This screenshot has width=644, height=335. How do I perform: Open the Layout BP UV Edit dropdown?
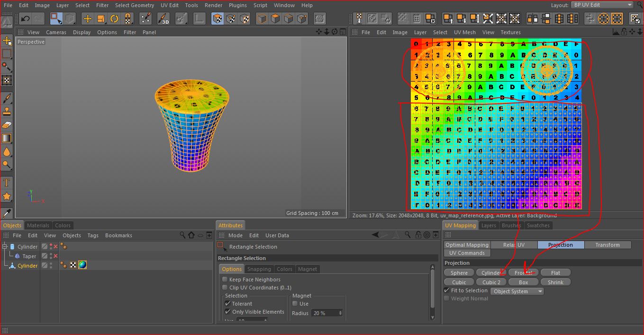[602, 5]
